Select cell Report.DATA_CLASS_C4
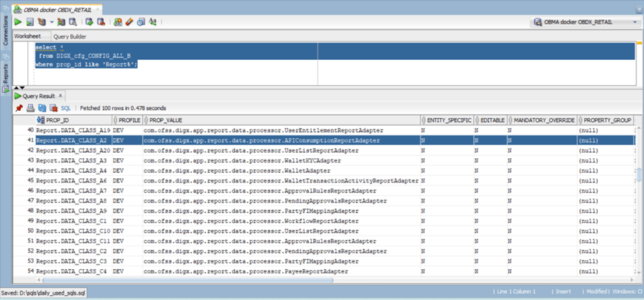Screen dimensions: 644x300 pyautogui.click(x=74, y=271)
